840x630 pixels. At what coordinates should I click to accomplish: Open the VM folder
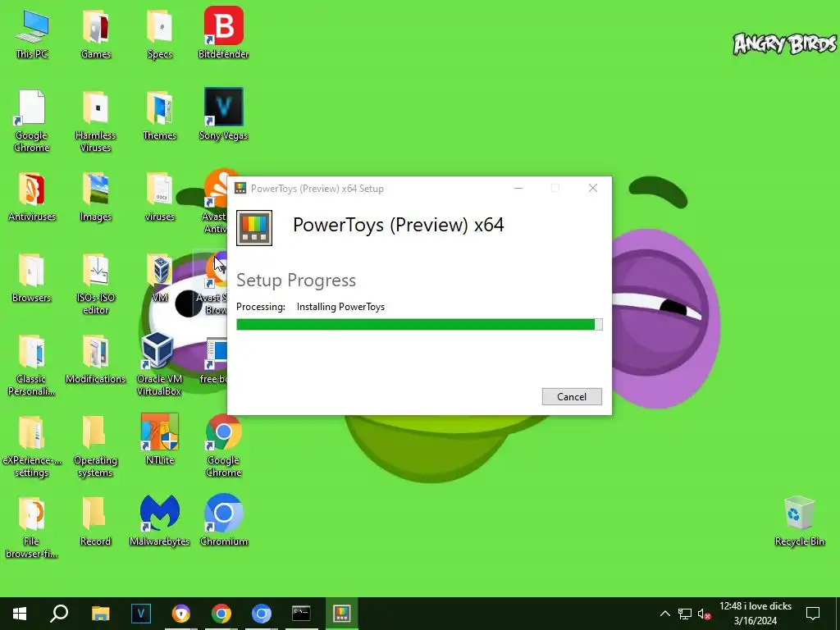point(160,278)
